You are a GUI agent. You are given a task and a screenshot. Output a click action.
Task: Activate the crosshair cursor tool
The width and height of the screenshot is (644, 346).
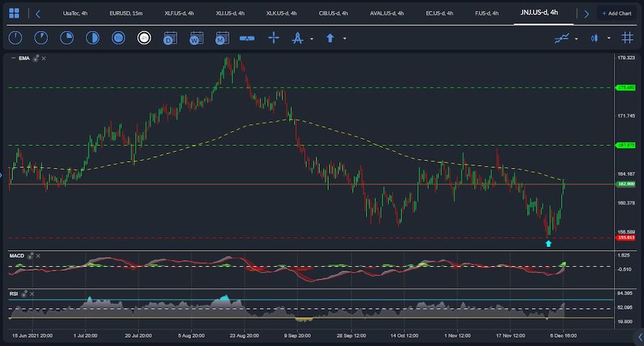point(273,38)
